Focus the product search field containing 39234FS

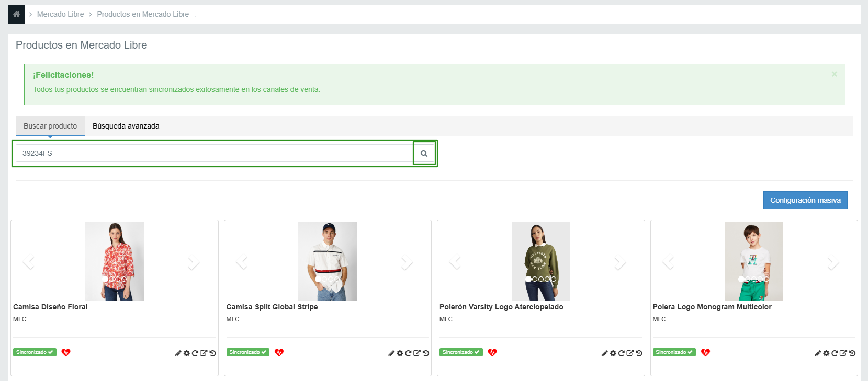pos(215,153)
